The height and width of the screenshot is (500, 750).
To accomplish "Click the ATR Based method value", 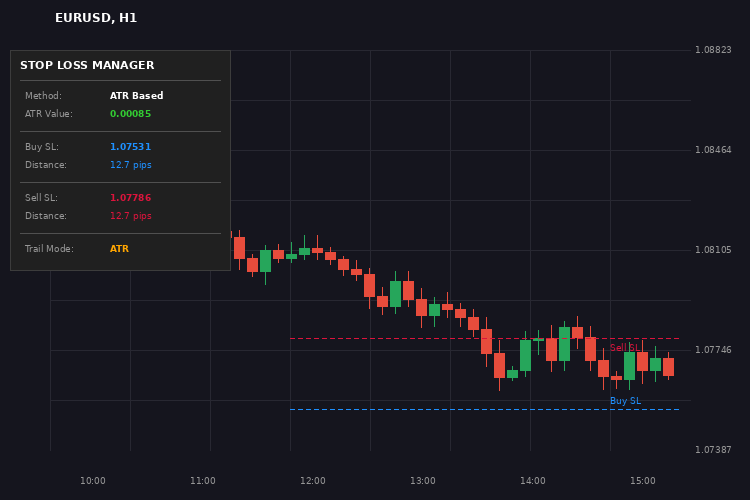I will pos(136,96).
